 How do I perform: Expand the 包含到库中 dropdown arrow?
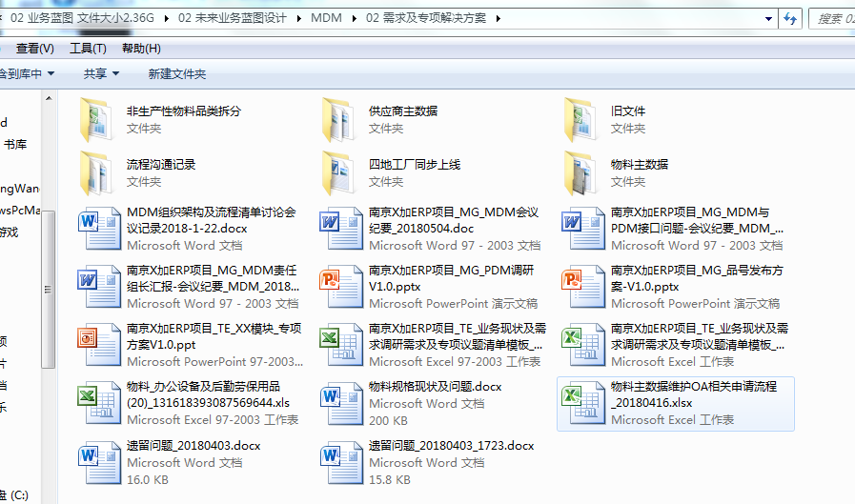click(51, 73)
